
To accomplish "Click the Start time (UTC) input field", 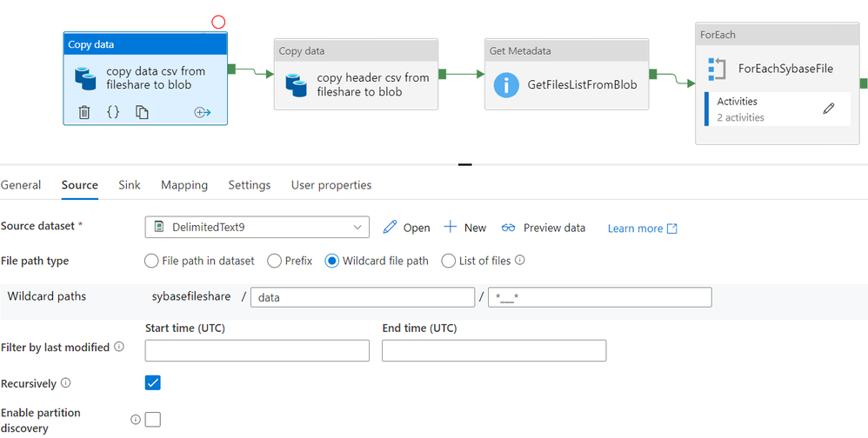I will (x=257, y=350).
